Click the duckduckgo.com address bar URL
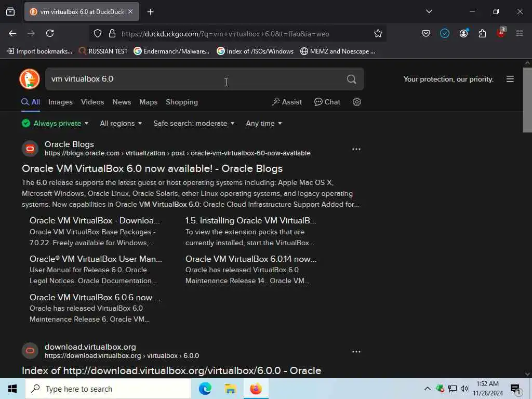Screen dimensions: 532x399 click(x=225, y=34)
